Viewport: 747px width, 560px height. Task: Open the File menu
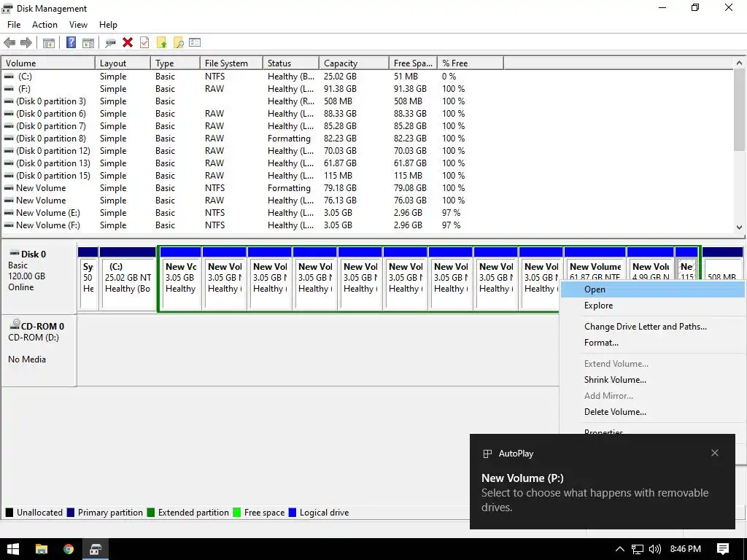point(14,25)
